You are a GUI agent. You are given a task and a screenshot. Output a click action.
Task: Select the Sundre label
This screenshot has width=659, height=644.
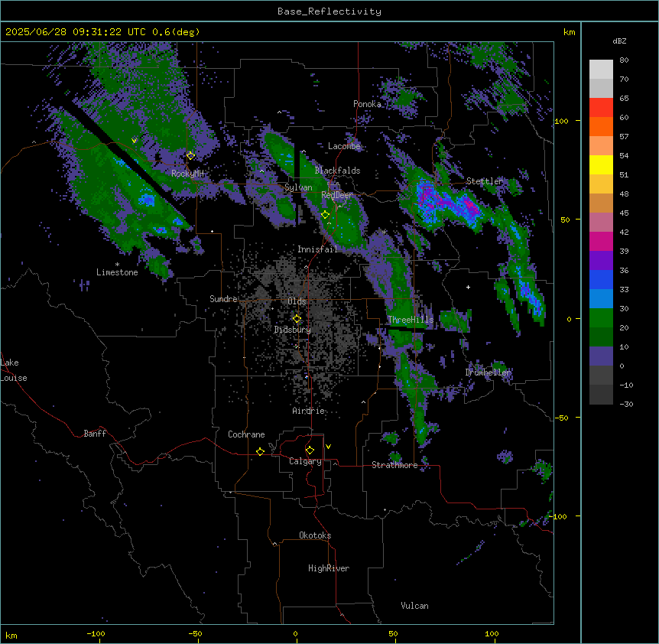[223, 299]
